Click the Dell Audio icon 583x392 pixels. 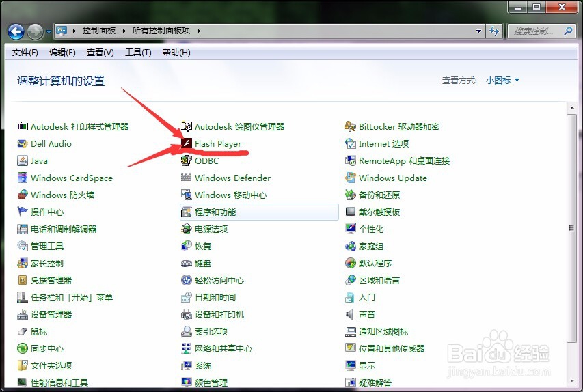(x=23, y=143)
